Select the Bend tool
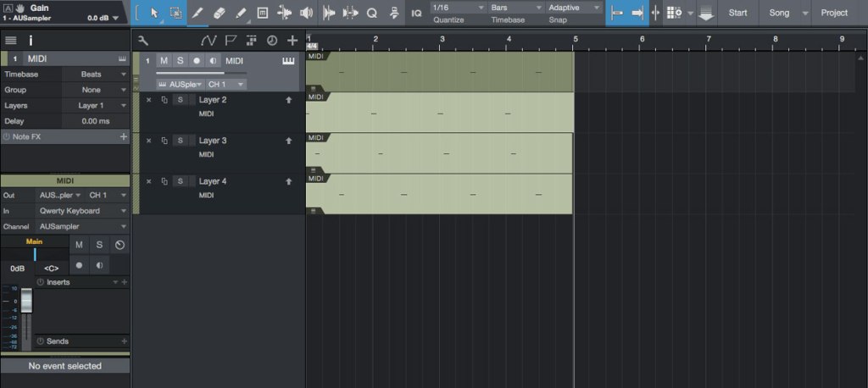This screenshot has height=388, width=868. tap(285, 13)
